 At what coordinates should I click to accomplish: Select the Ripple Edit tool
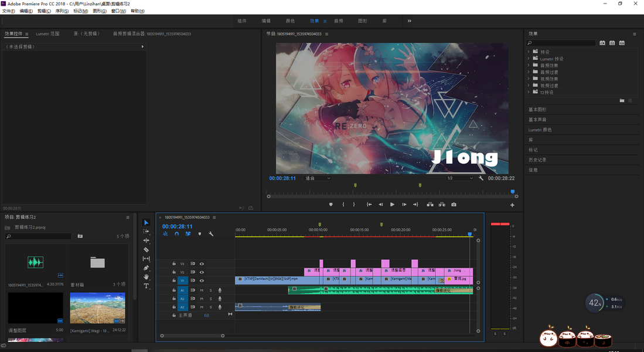tap(146, 241)
